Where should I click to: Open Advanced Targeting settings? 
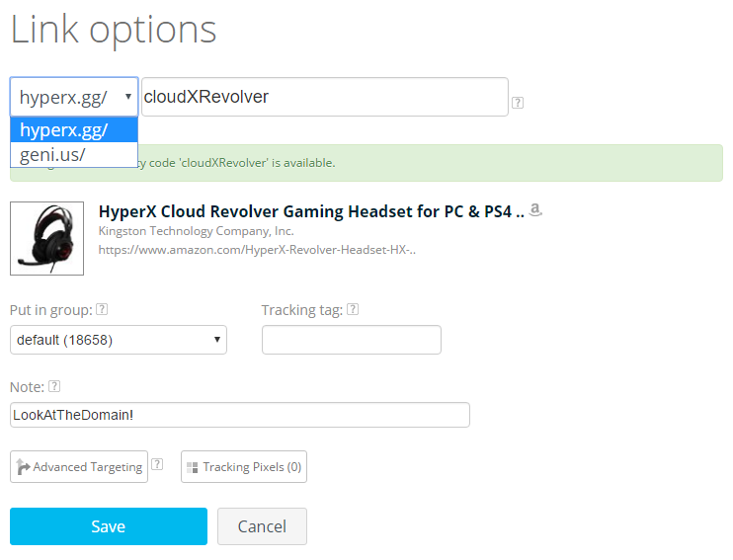coord(79,467)
